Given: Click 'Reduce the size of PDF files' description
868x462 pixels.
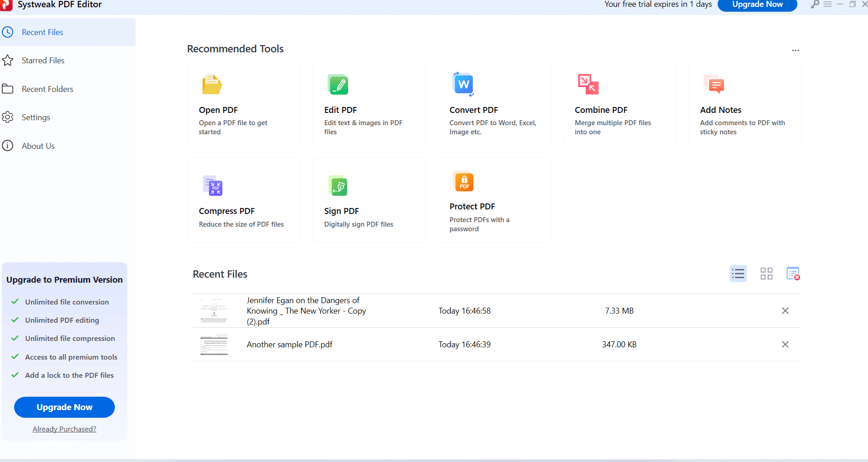Looking at the screenshot, I should click(241, 224).
